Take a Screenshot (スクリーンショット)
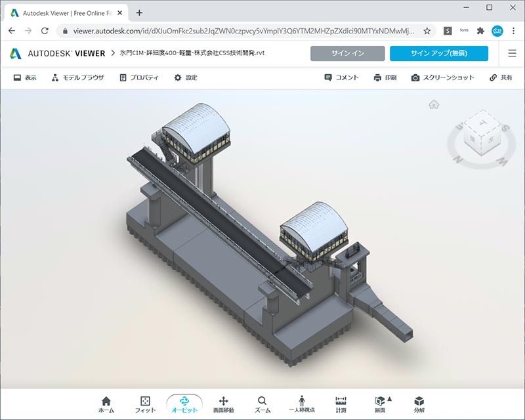 click(x=442, y=77)
